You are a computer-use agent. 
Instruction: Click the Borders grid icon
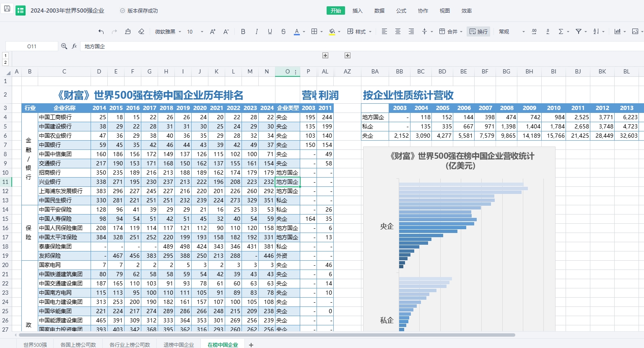click(314, 31)
